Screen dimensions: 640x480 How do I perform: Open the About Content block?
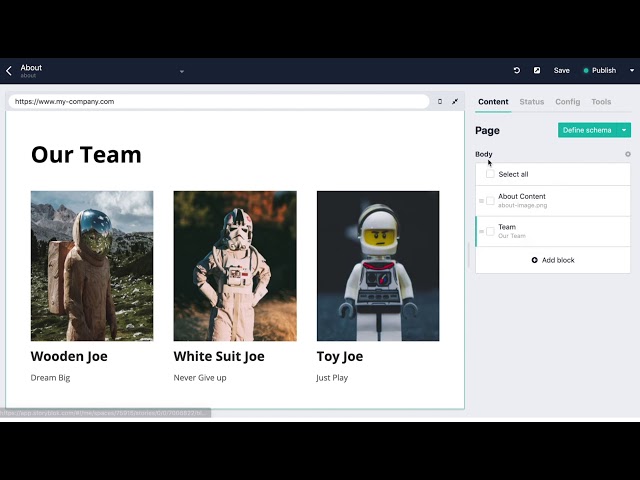click(x=553, y=201)
